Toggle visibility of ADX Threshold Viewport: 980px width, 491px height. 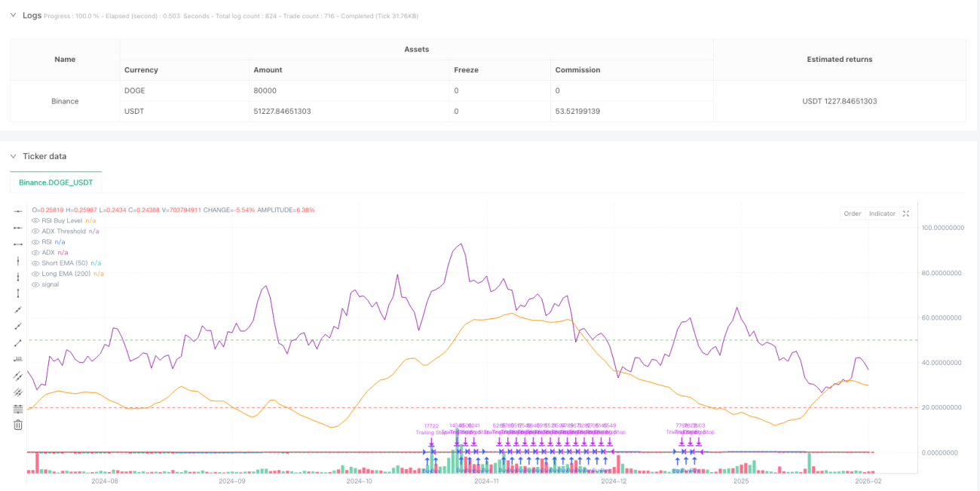(35, 231)
